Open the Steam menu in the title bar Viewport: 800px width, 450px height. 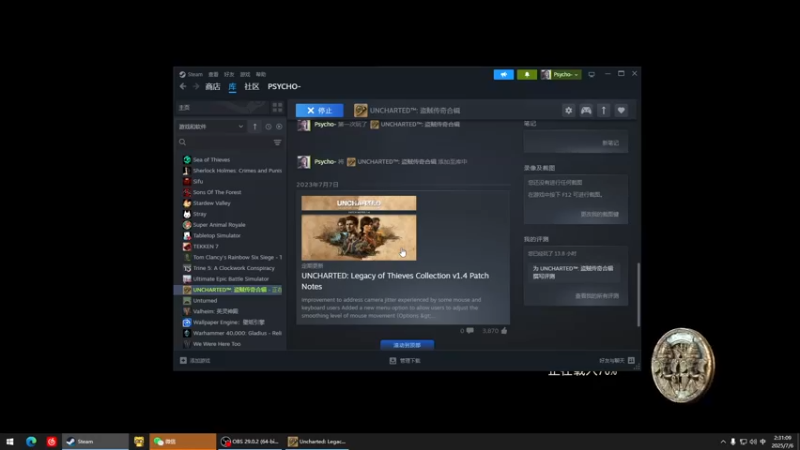pos(191,74)
